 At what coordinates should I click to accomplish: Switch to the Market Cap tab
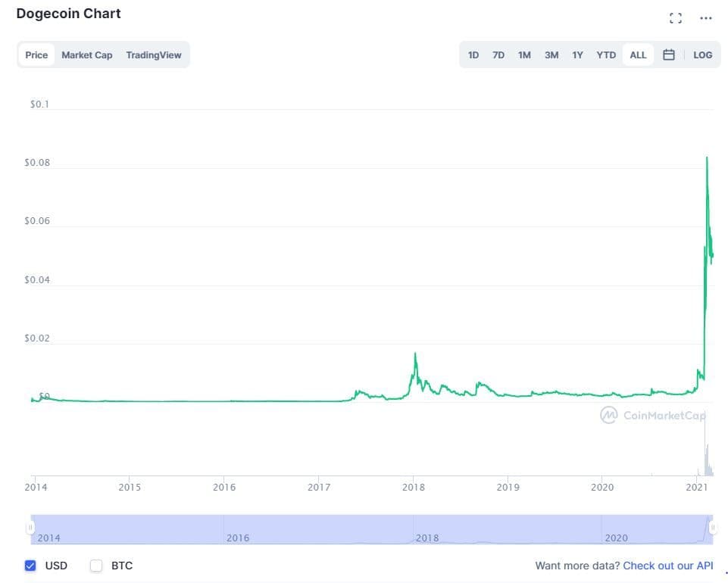[86, 55]
